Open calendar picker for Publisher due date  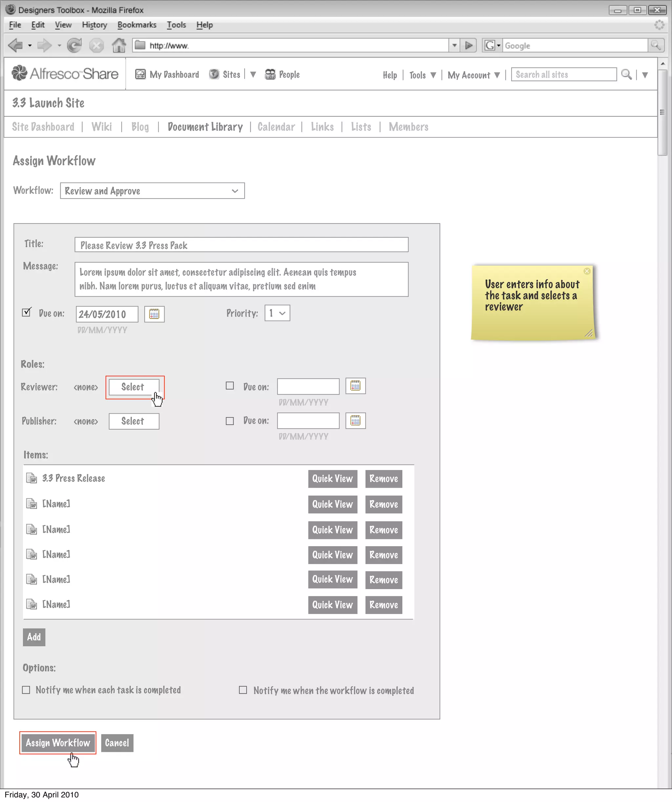(355, 421)
